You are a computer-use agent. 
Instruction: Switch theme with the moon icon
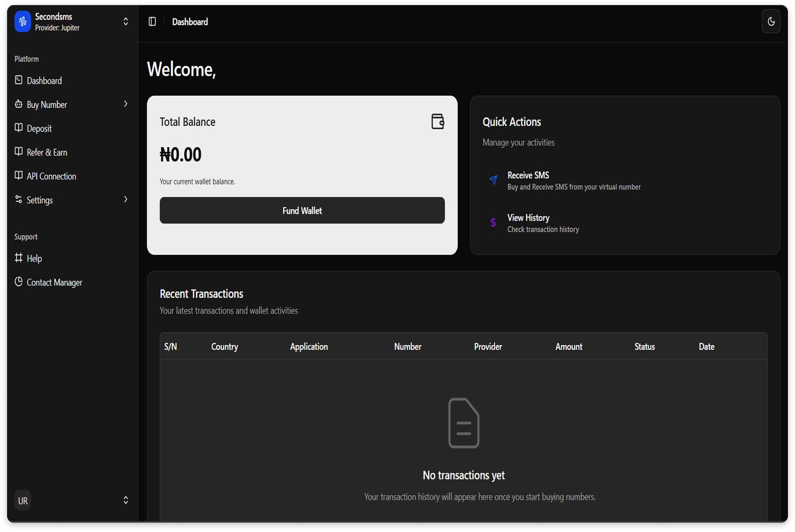771,22
